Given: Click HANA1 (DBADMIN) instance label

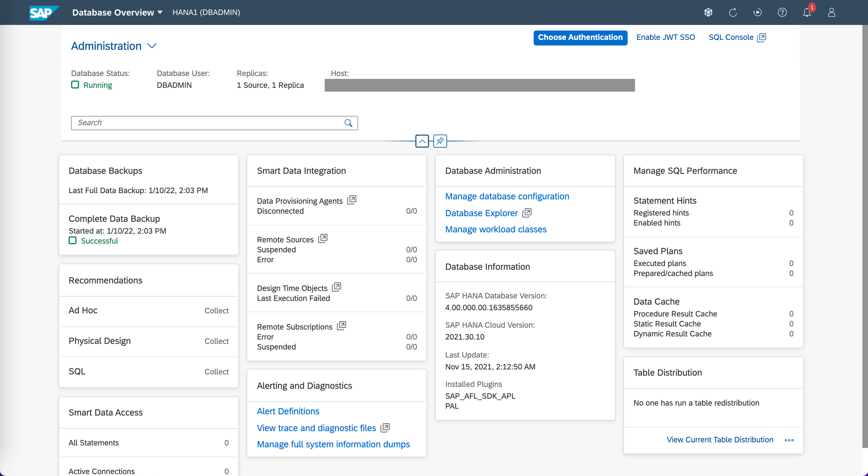Looking at the screenshot, I should pos(206,12).
